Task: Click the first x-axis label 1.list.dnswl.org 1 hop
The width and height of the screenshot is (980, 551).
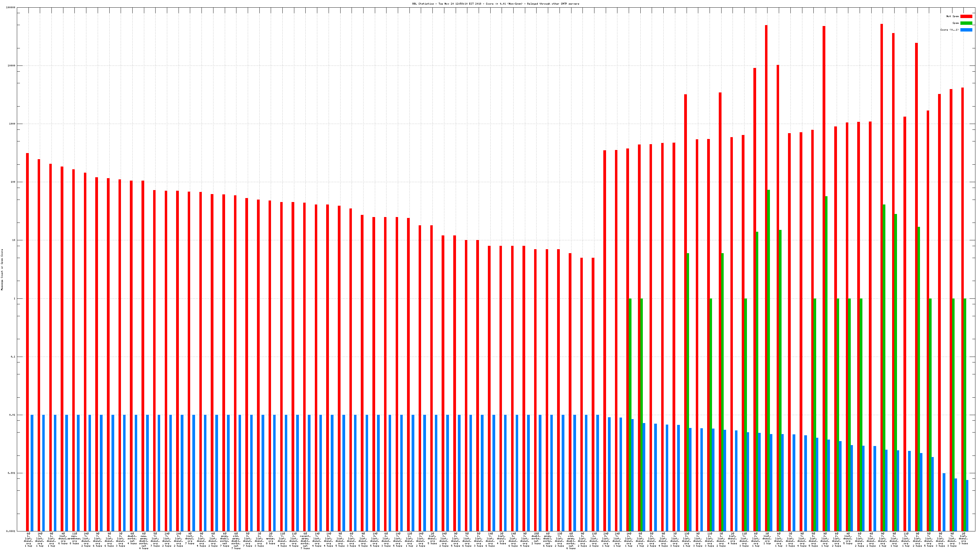Action: pyautogui.click(x=28, y=540)
